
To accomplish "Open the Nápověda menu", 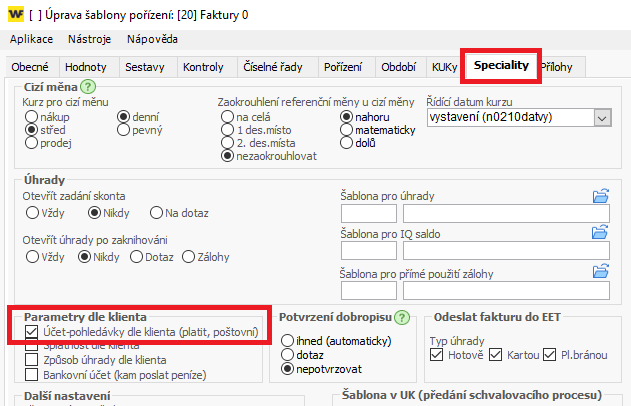I will tap(152, 39).
